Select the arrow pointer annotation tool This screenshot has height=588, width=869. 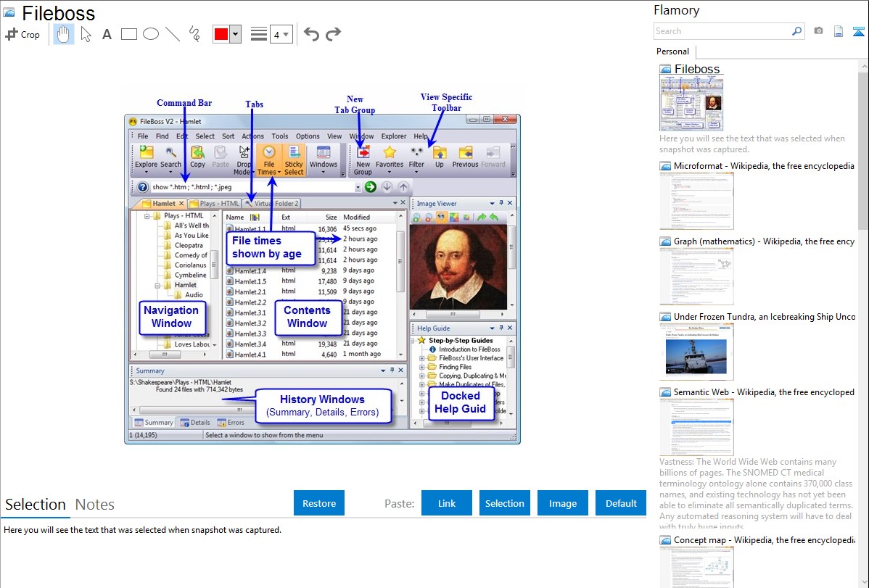86,34
